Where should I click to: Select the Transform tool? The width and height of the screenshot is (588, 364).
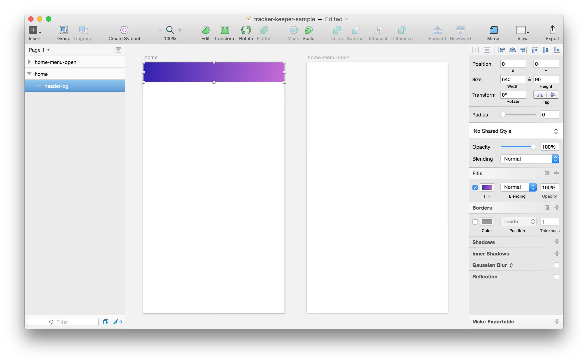(225, 30)
